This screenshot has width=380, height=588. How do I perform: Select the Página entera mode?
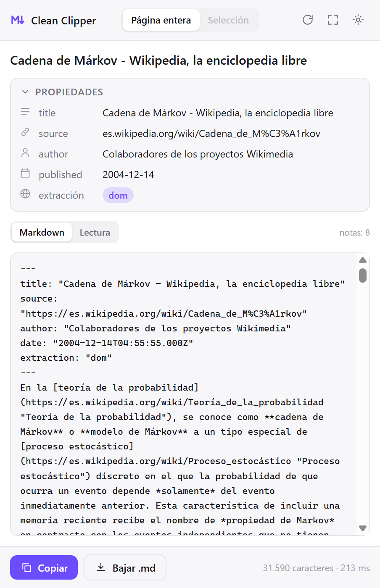click(161, 20)
